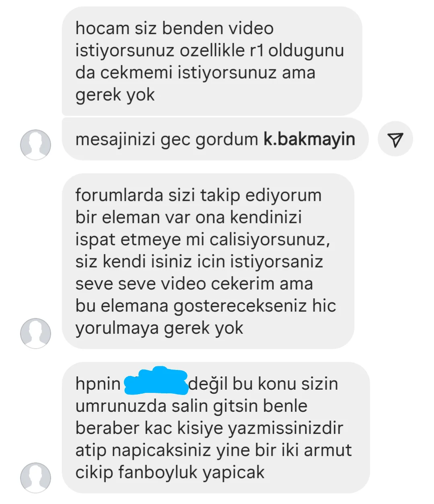Open avatar next to 'mesajinizi gec gordum' message

(35, 145)
